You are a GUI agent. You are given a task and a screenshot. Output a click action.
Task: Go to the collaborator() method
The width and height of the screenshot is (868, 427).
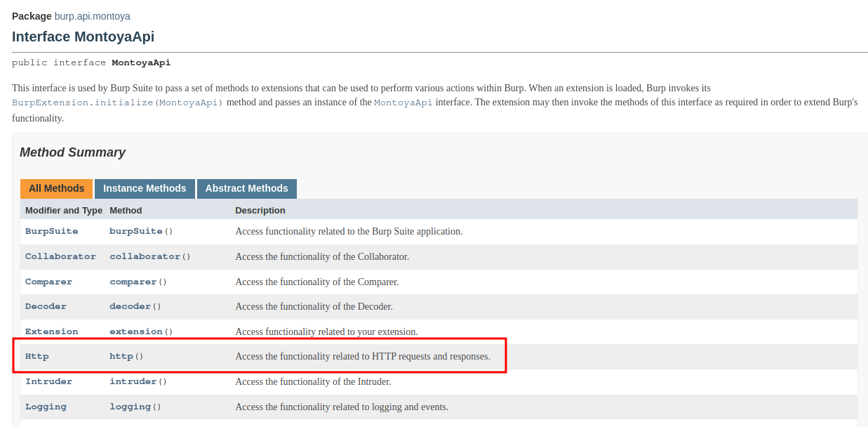point(145,256)
